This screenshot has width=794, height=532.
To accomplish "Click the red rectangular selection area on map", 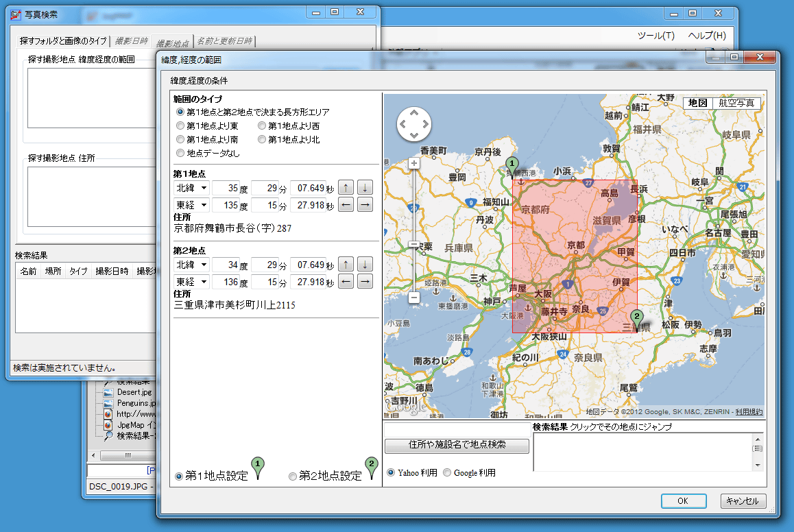I will [575, 256].
